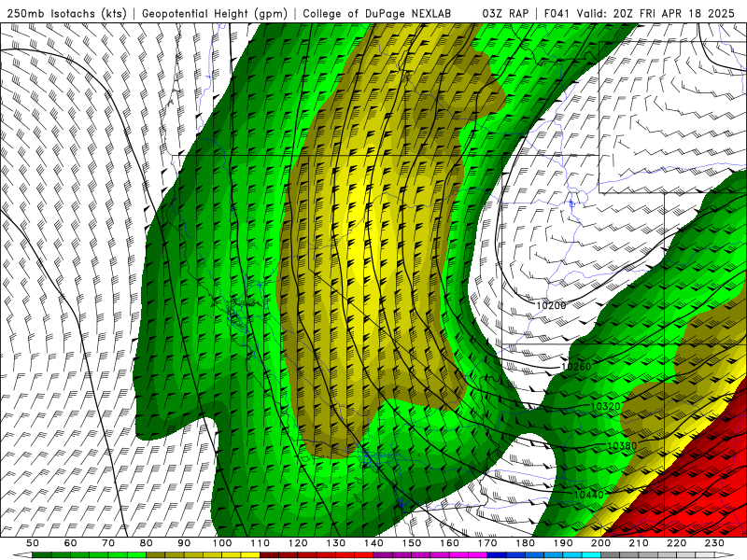Click the 230 tick label on color scale
This screenshot has width=747, height=560.
pyautogui.click(x=714, y=543)
